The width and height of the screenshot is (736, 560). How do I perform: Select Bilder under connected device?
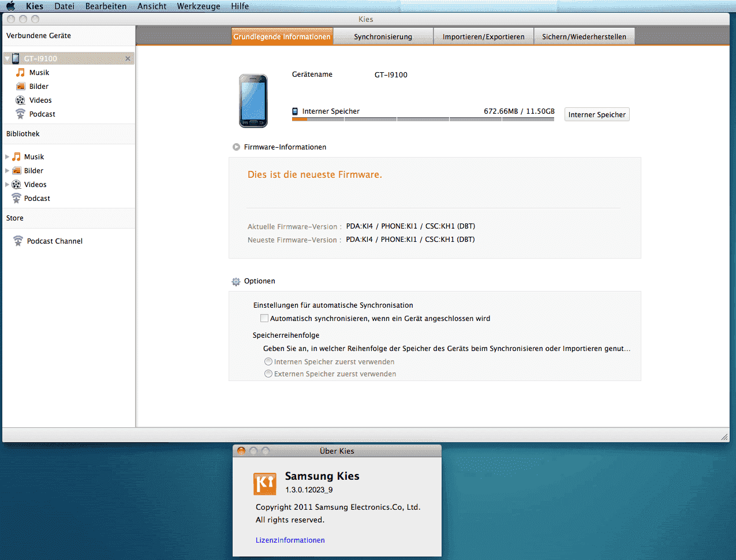[39, 87]
